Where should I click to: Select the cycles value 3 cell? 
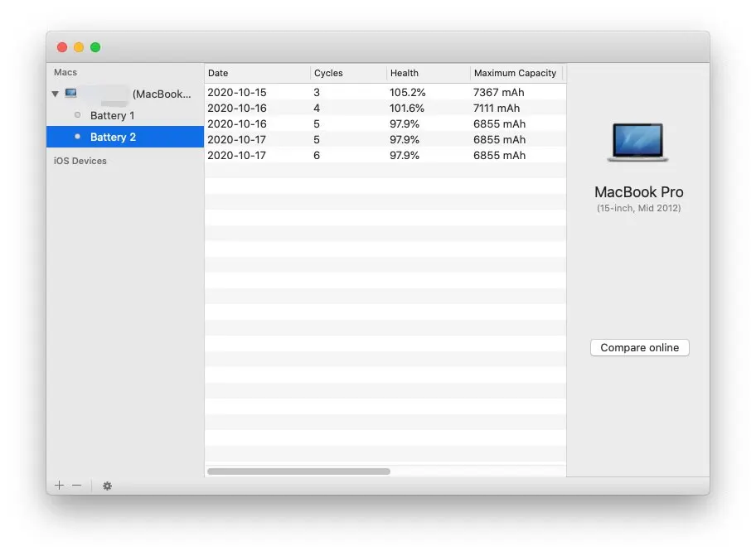317,93
